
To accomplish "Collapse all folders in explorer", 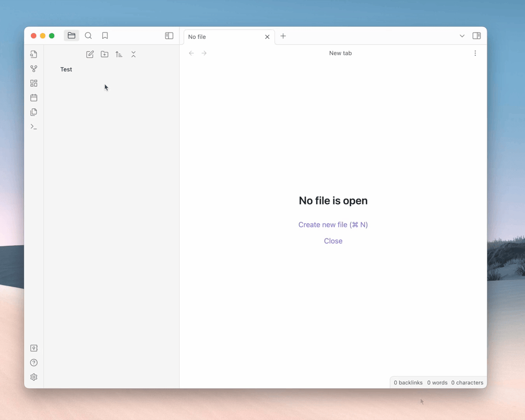I will [133, 54].
